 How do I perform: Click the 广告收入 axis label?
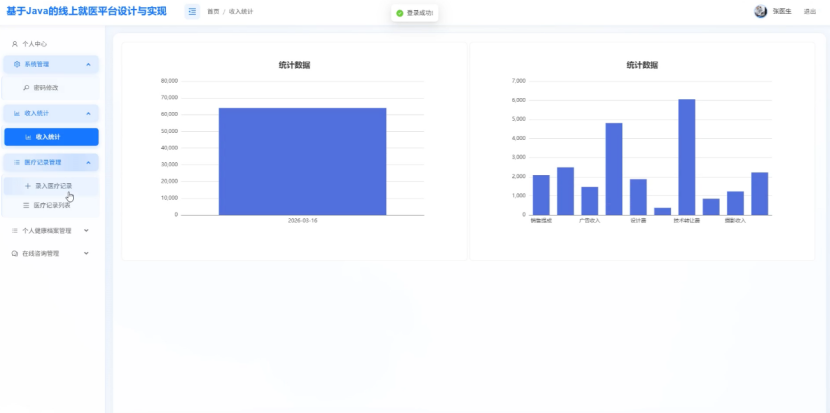tap(590, 221)
